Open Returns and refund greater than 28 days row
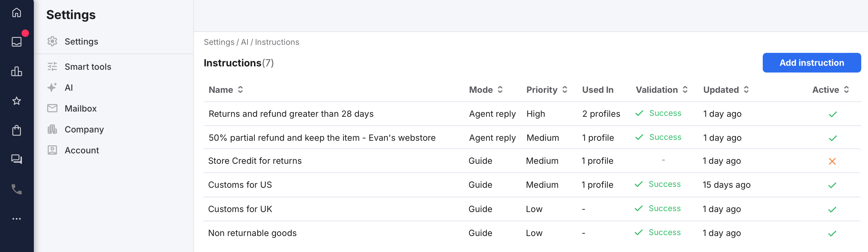868x252 pixels. 291,114
